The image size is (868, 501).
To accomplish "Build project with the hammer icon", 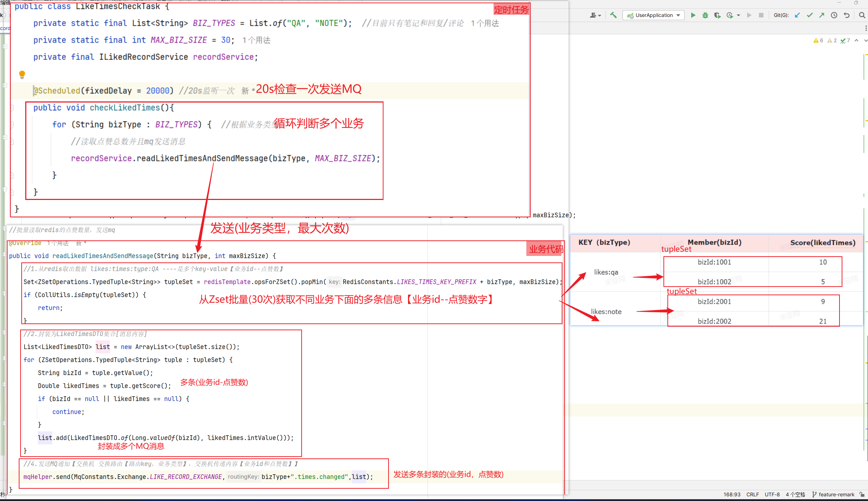I will pyautogui.click(x=613, y=15).
